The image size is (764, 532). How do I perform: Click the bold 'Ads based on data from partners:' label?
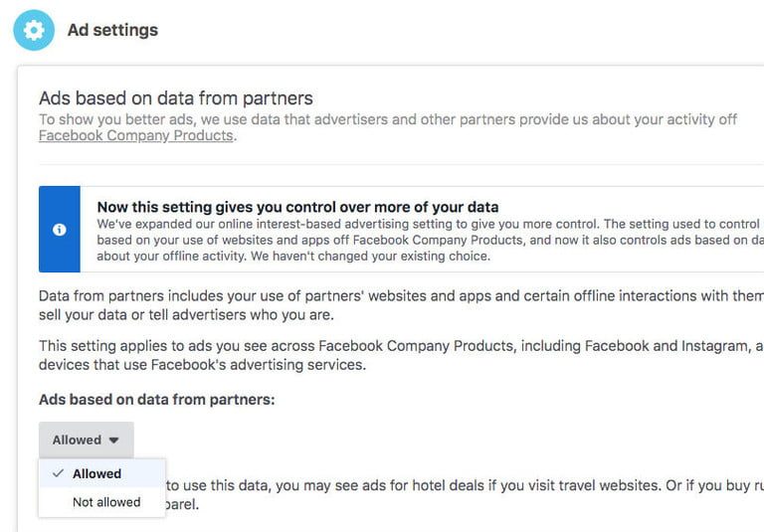coord(156,399)
